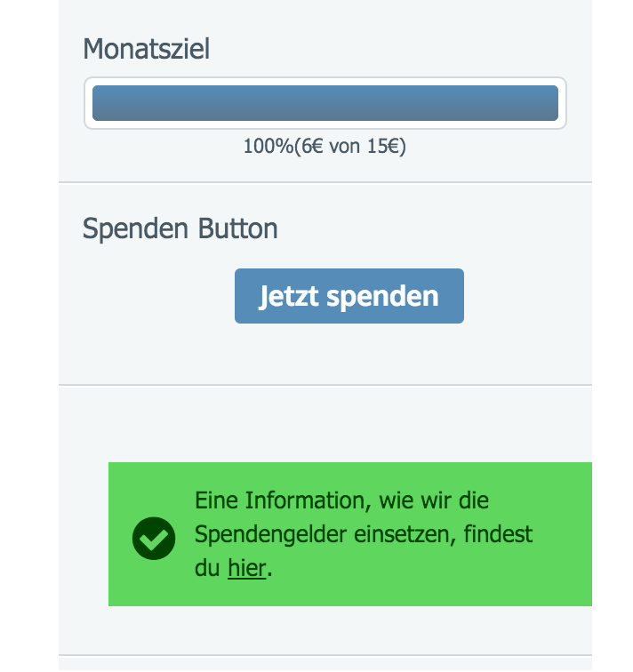633x672 pixels.
Task: Click the 100%(6€ von 15€) progress label
Action: click(x=325, y=146)
